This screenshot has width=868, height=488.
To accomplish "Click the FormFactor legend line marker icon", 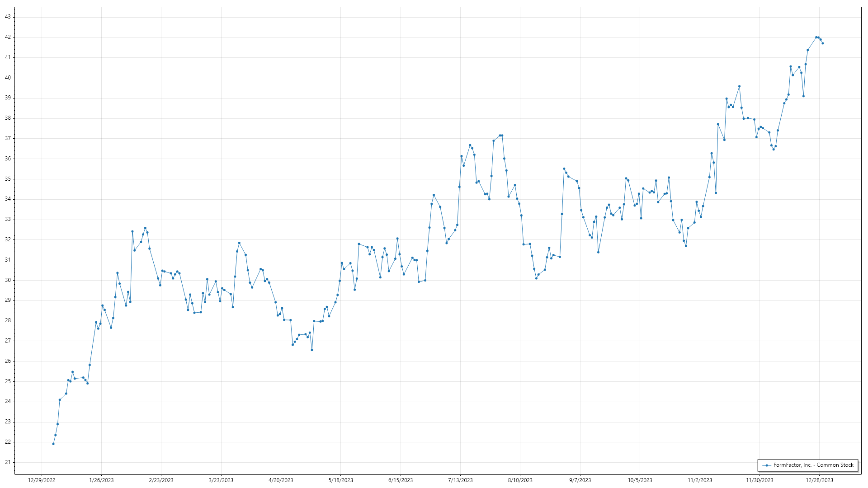I will click(767, 465).
